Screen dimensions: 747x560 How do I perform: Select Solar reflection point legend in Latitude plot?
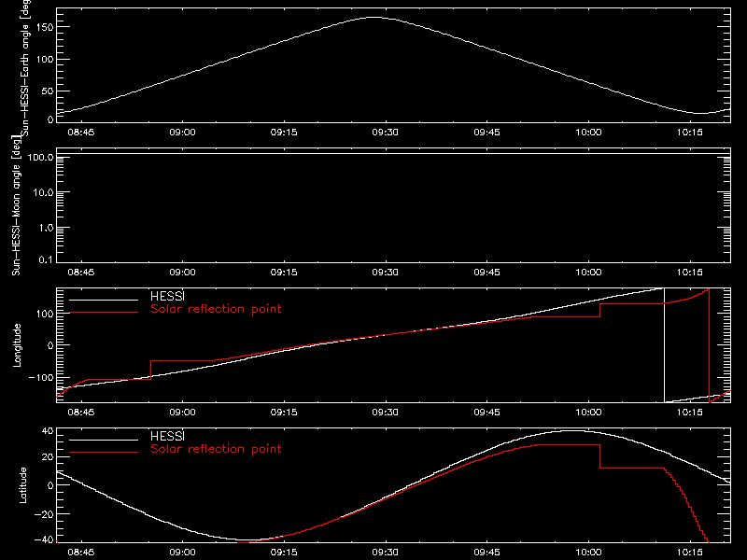tap(216, 449)
